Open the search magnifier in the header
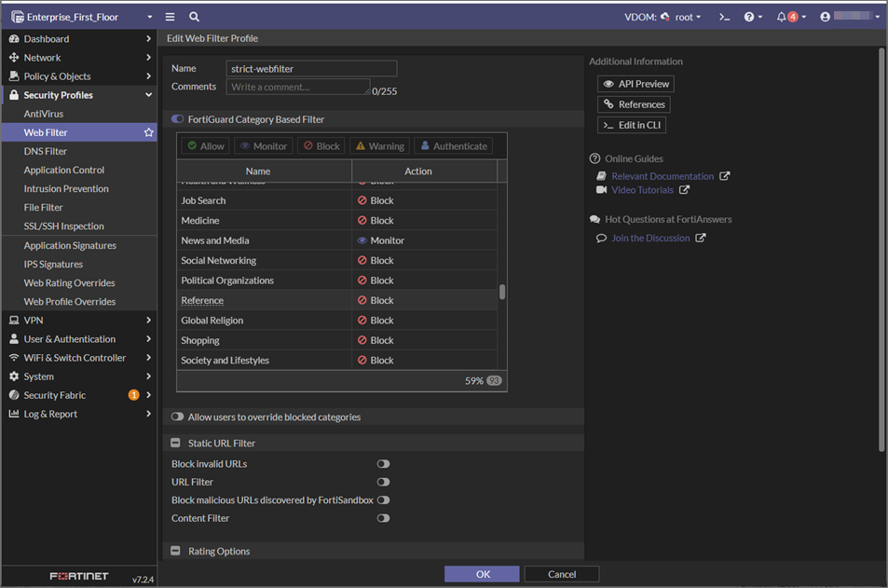 coord(193,16)
